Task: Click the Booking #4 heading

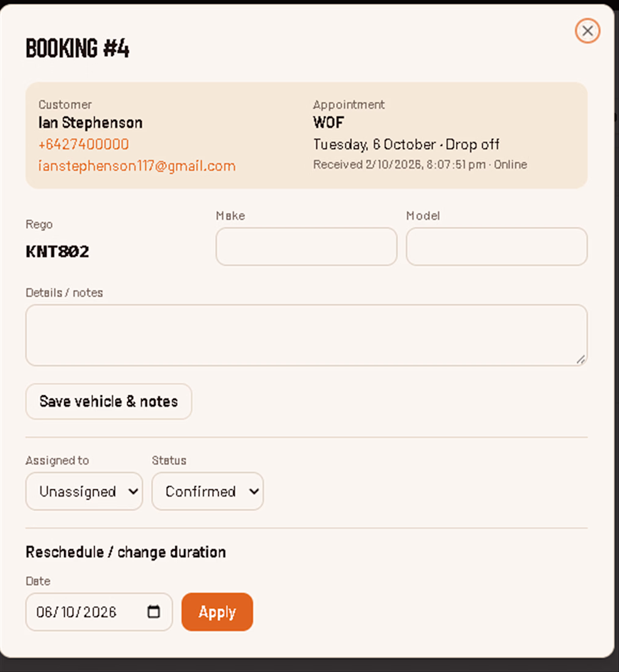Action: [78, 48]
